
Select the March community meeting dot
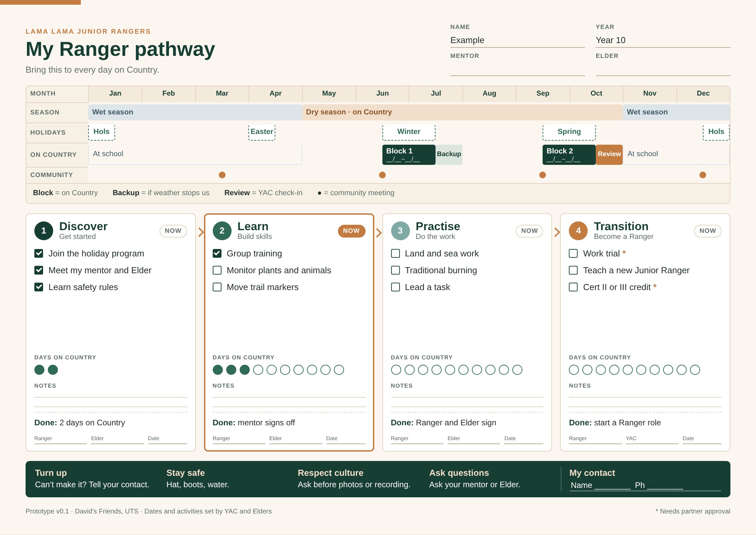click(222, 175)
